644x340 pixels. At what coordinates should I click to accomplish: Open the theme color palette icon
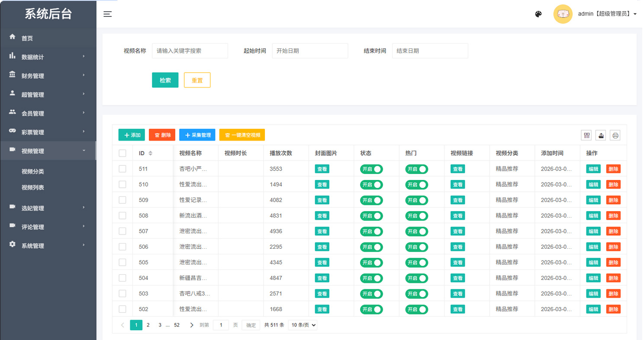[538, 14]
